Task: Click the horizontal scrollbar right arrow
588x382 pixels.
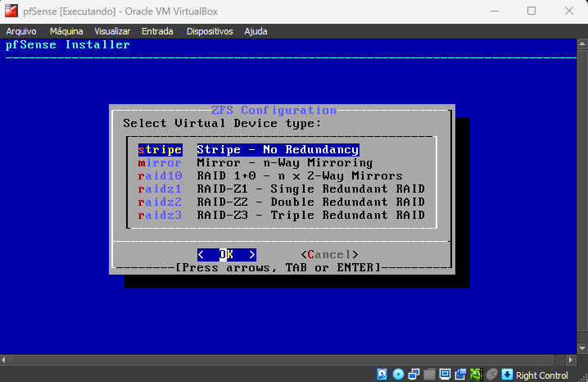Action: pos(571,360)
